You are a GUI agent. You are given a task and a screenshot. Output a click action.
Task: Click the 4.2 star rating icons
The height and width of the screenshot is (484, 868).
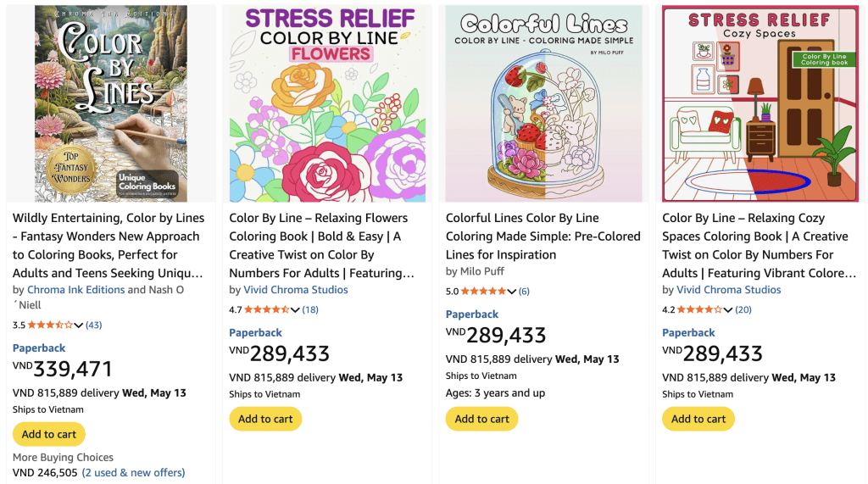pyautogui.click(x=699, y=309)
